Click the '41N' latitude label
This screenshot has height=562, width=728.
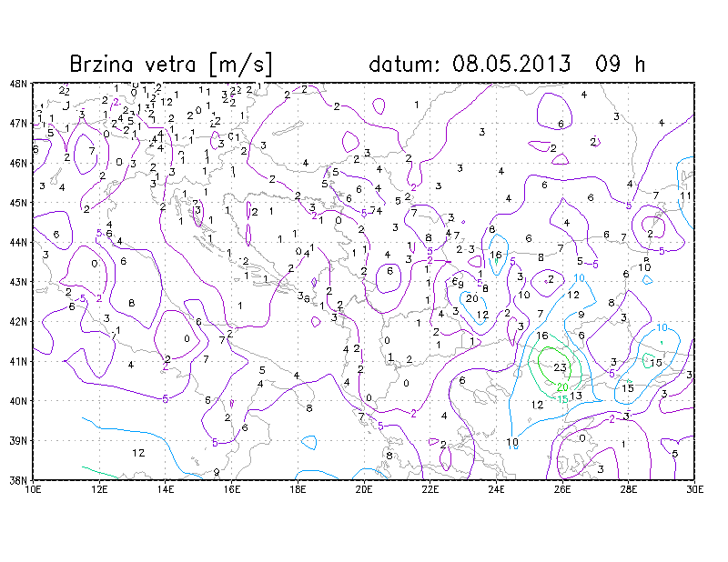tap(18, 361)
